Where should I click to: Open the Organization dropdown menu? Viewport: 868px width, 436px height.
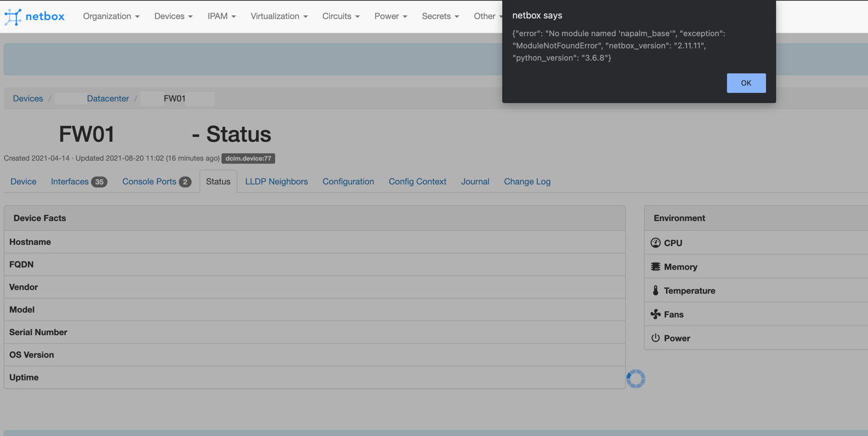coord(111,16)
